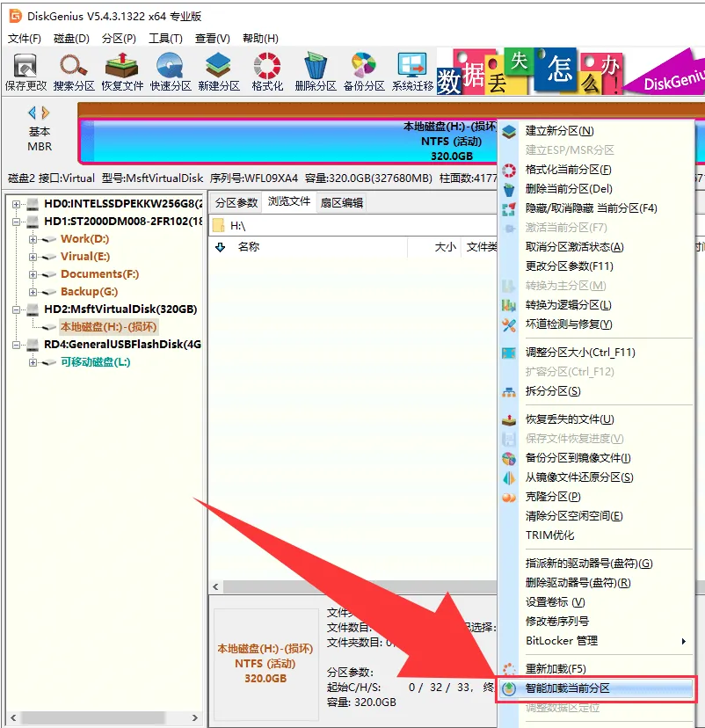Select 更改分区参数(F11) menu entry
The width and height of the screenshot is (705, 728).
click(596, 266)
